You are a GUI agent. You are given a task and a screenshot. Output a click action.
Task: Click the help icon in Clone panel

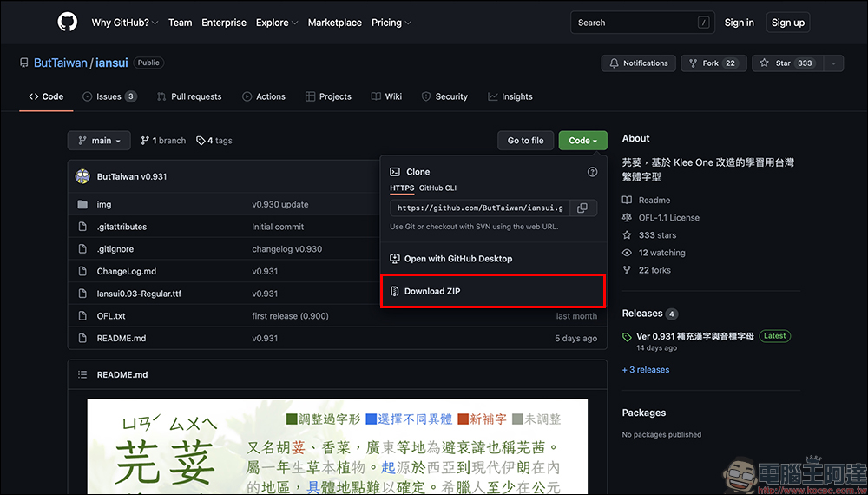[x=592, y=172]
